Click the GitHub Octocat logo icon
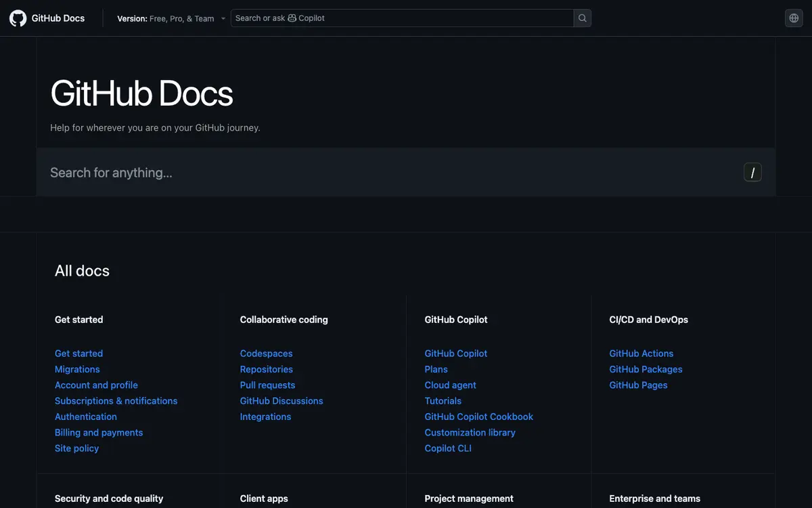The height and width of the screenshot is (508, 812). click(18, 18)
